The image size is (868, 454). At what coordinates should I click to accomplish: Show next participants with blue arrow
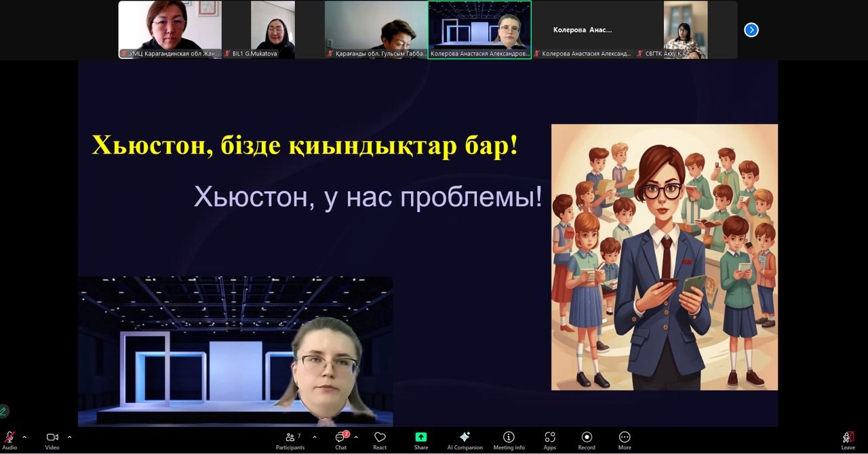point(751,30)
